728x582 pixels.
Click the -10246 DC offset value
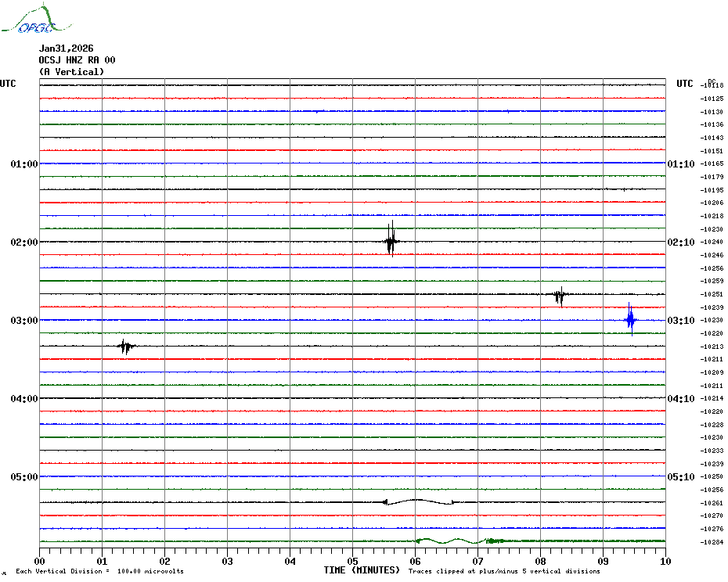coord(712,255)
